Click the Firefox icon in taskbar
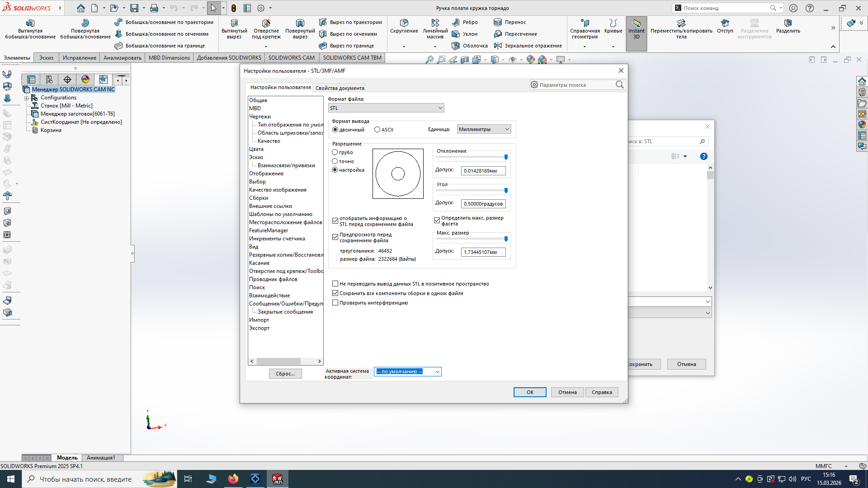This screenshot has height=488, width=868. point(233,479)
